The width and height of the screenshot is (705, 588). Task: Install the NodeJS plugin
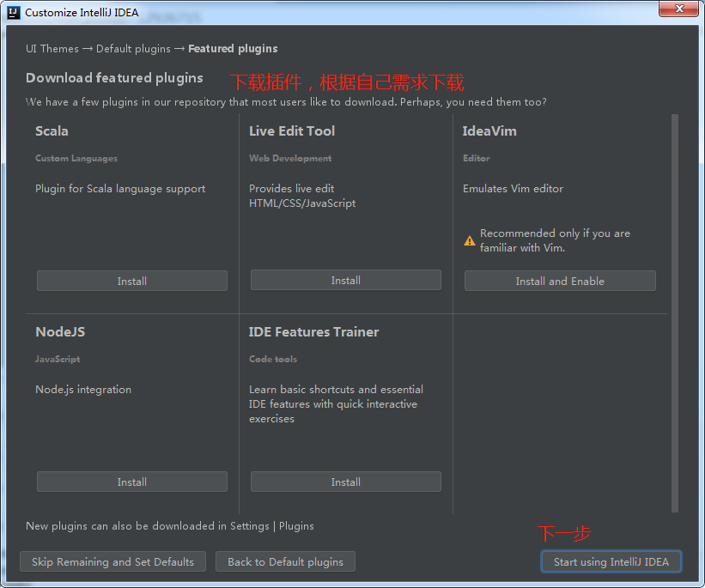pos(132,482)
